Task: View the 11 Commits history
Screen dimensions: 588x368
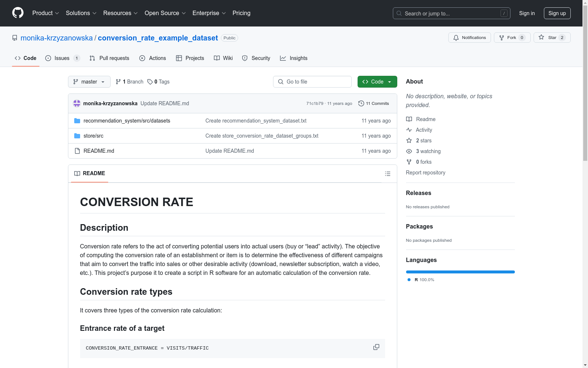Action: click(374, 103)
